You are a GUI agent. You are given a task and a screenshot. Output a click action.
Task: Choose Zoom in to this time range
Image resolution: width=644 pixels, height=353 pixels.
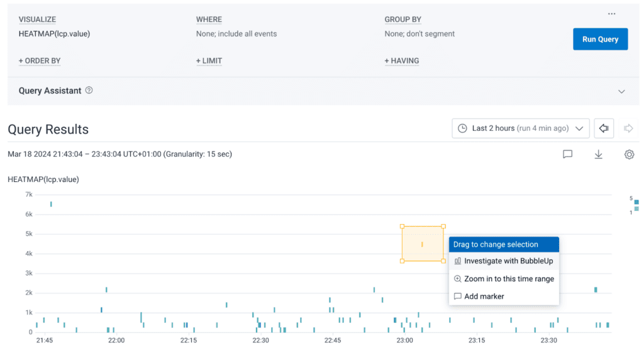pos(509,279)
